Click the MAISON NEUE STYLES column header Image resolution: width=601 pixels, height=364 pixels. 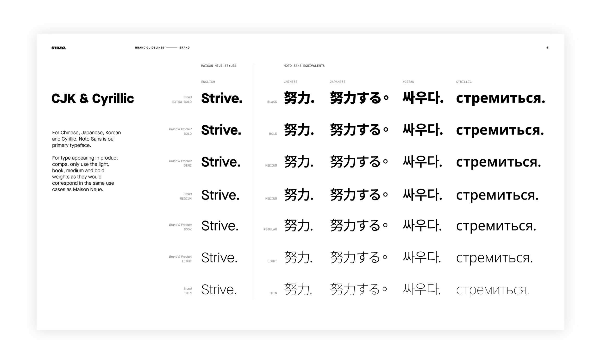[219, 66]
